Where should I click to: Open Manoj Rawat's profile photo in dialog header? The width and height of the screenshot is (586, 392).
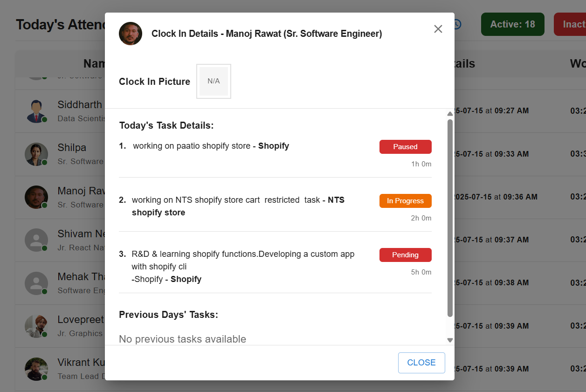click(131, 34)
